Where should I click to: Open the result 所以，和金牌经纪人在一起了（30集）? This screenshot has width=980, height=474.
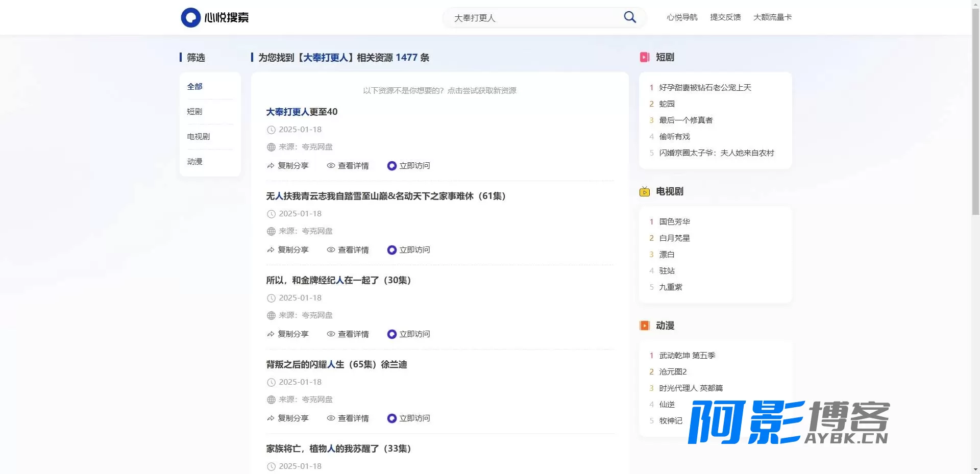(x=338, y=280)
